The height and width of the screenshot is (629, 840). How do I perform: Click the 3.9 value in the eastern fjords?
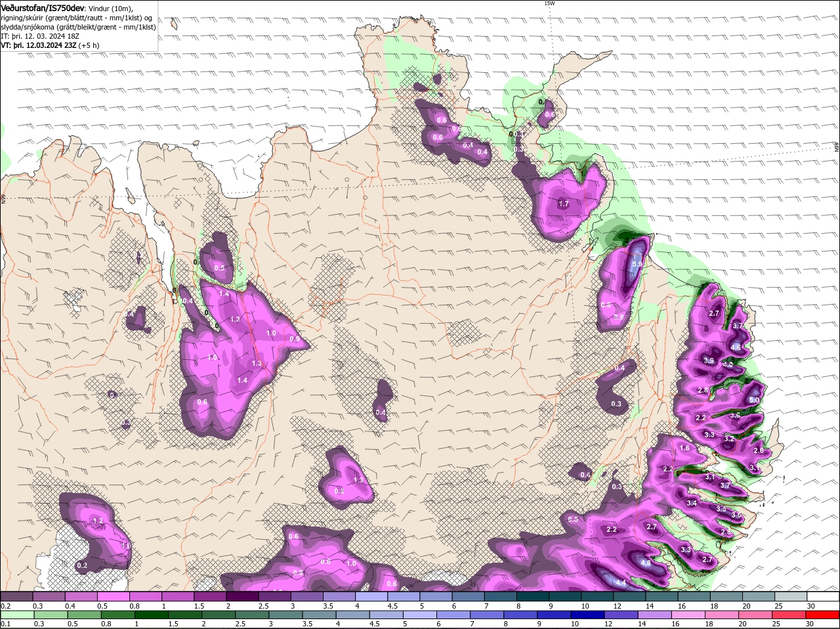tap(709, 360)
